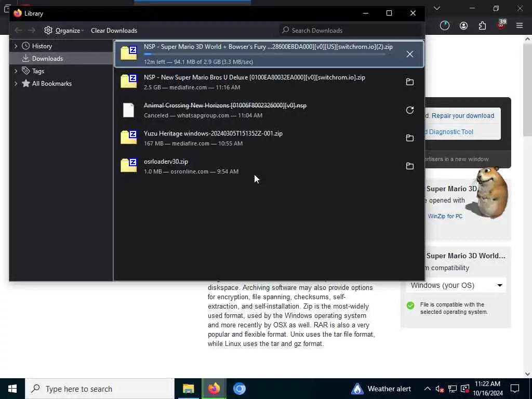
Task: Go back in Library navigation
Action: (x=18, y=31)
